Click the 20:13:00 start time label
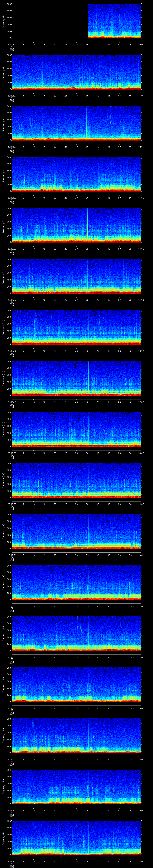This screenshot has width=153, height=868. click(x=12, y=249)
